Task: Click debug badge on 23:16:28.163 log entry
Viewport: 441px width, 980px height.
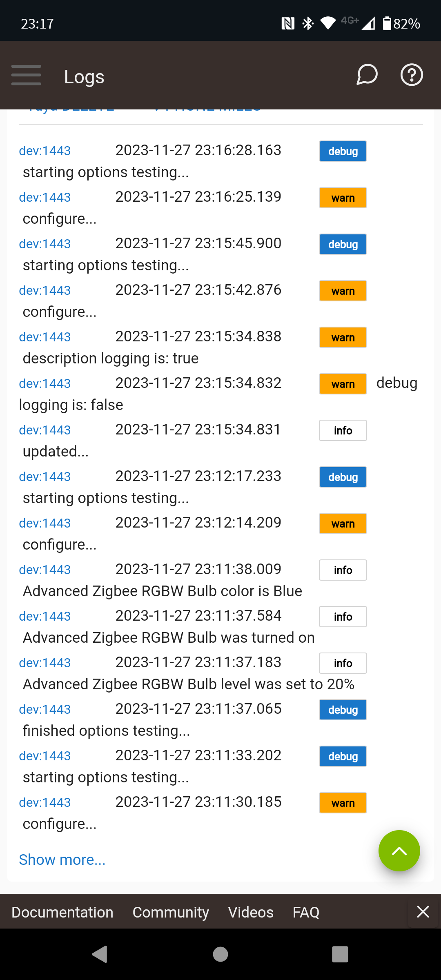Action: (343, 151)
